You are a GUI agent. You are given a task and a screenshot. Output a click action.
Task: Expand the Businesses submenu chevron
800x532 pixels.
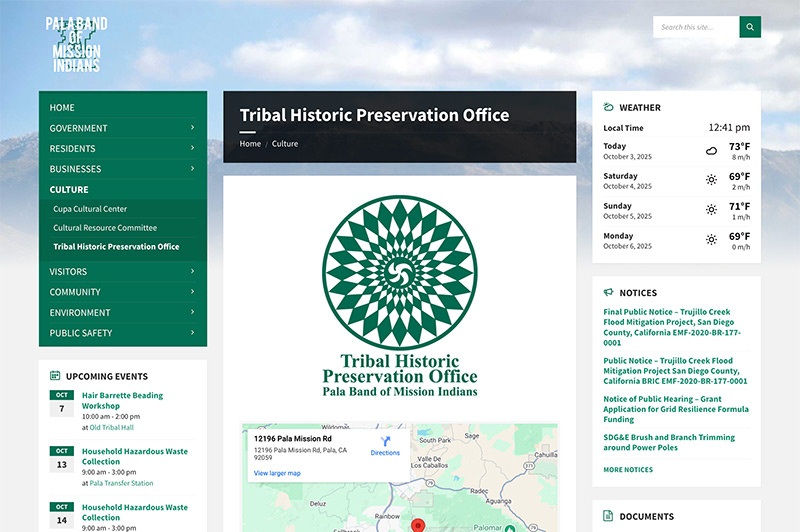pyautogui.click(x=192, y=169)
